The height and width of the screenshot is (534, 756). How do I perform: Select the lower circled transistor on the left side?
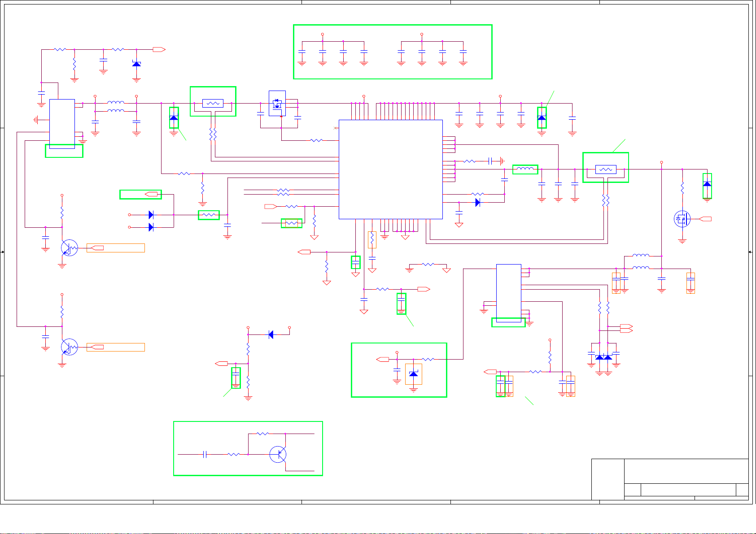(69, 347)
